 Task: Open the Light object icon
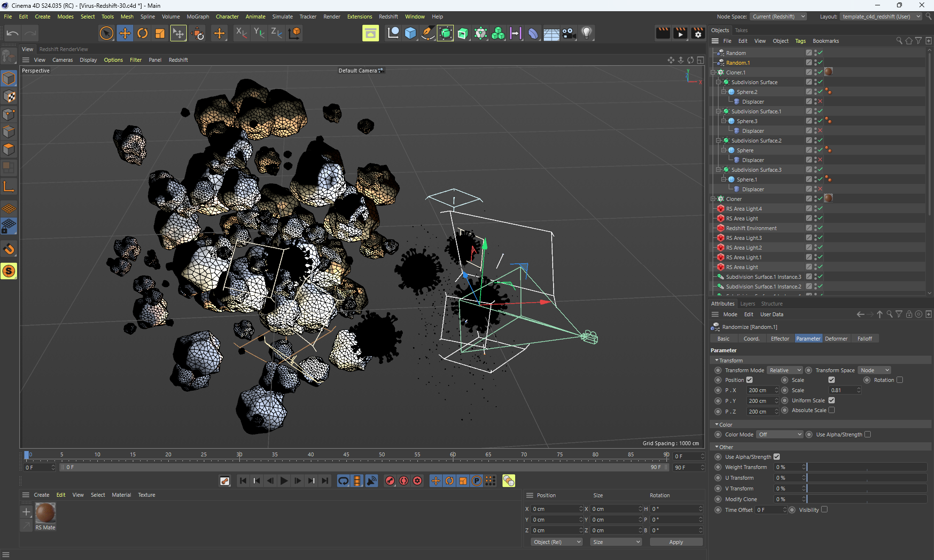pos(587,33)
